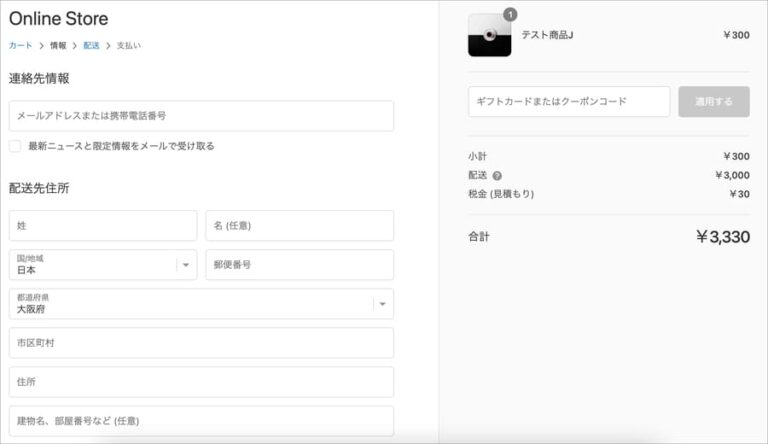Click the shipping help question mark icon
This screenshot has width=768, height=444.
(x=497, y=175)
